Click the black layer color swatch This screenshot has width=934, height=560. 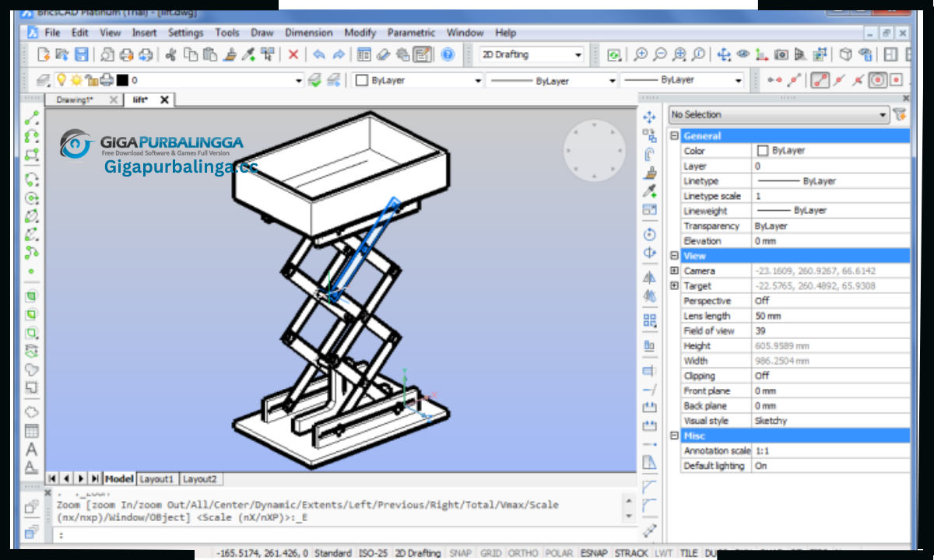point(122,80)
